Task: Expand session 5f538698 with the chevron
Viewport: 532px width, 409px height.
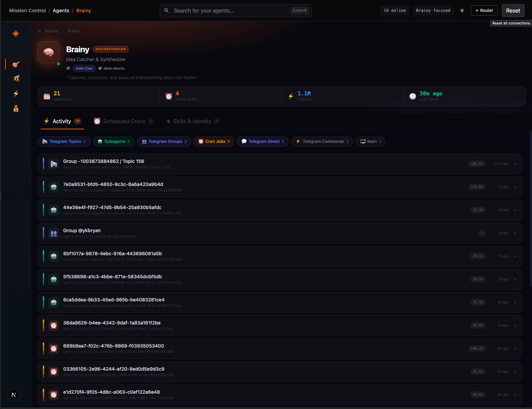Action: (515, 279)
